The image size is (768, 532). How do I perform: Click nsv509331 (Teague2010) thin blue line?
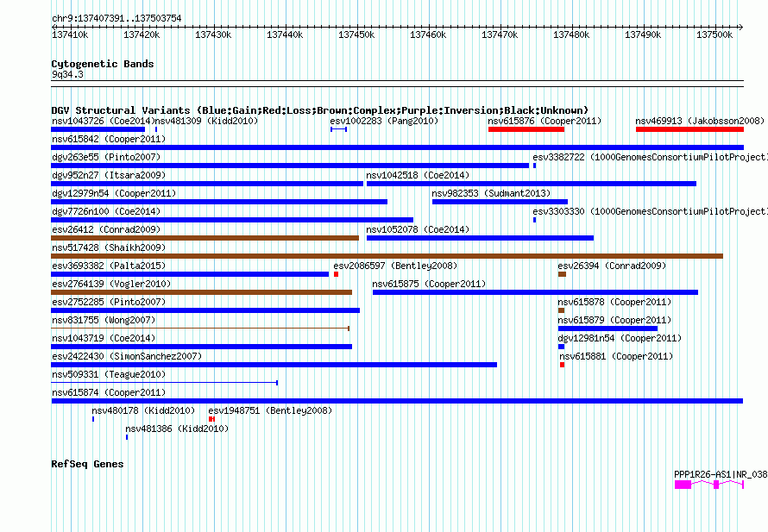pyautogui.click(x=165, y=383)
